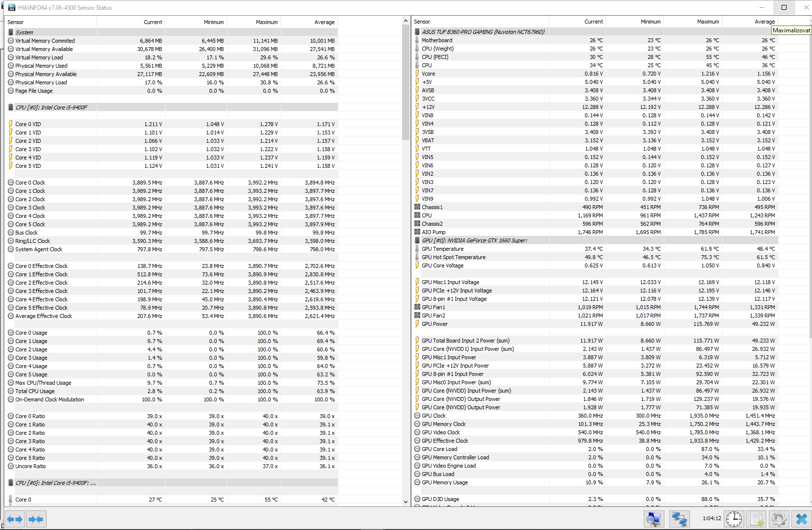This screenshot has width=812, height=530.
Task: Select the GPU Memory Usage row label
Action: [x=445, y=482]
